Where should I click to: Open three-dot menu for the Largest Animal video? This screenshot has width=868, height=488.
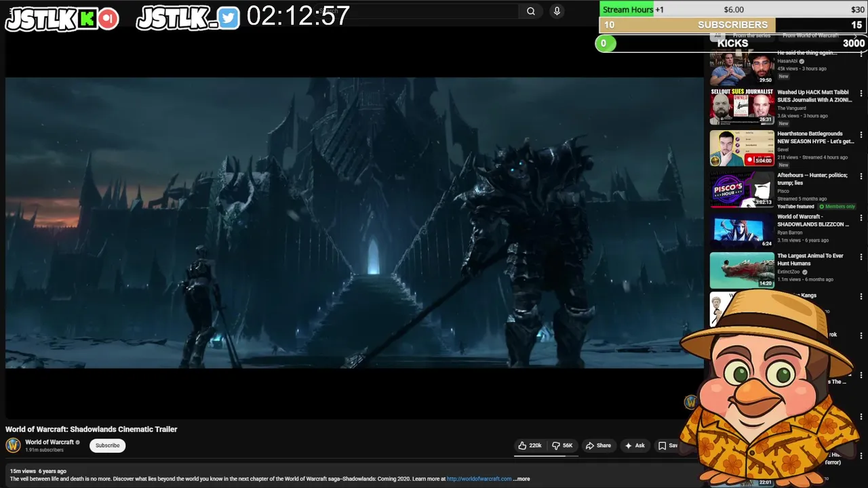861,258
